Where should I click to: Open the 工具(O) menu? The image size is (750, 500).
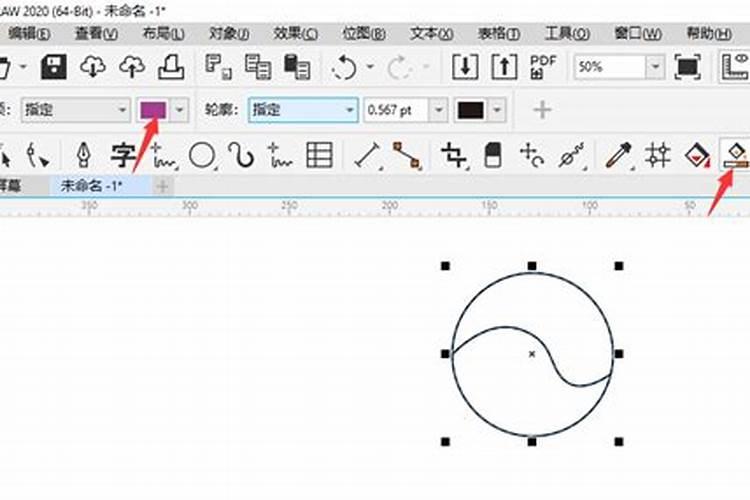(x=567, y=33)
